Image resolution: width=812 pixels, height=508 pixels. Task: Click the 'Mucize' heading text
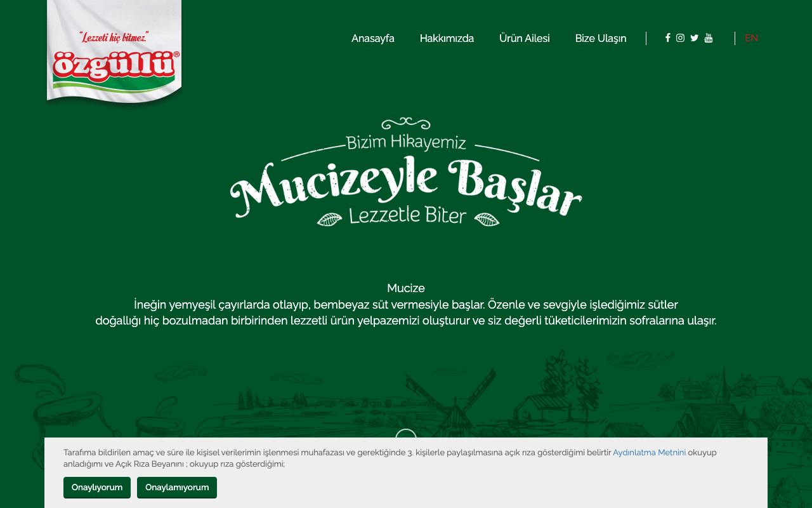point(406,288)
